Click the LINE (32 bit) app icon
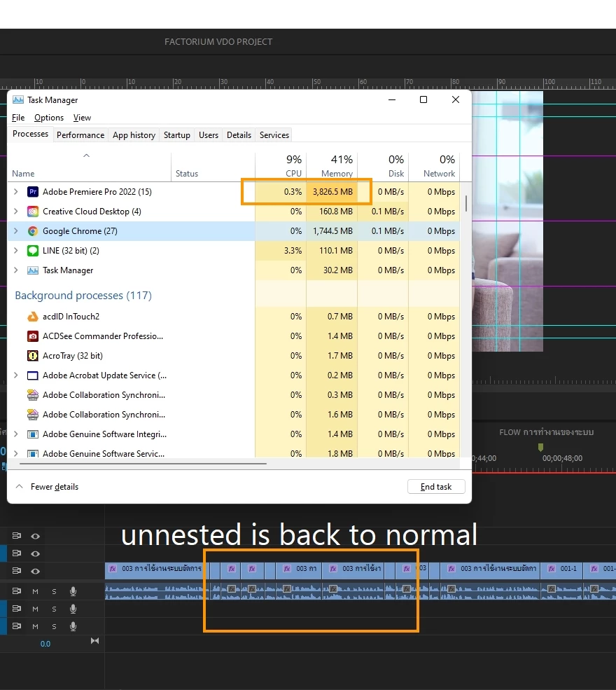Screen dimensions: 616x690 [x=32, y=251]
